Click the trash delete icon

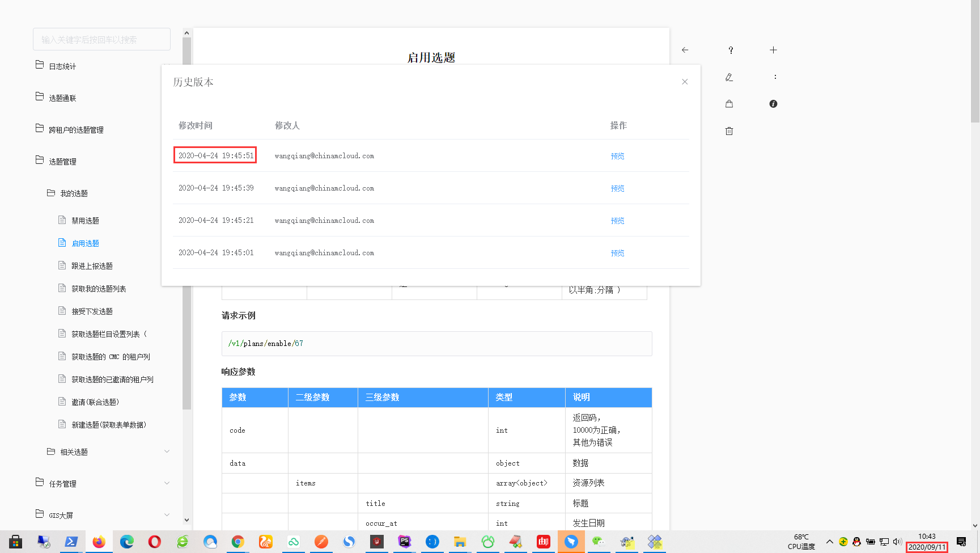(729, 131)
